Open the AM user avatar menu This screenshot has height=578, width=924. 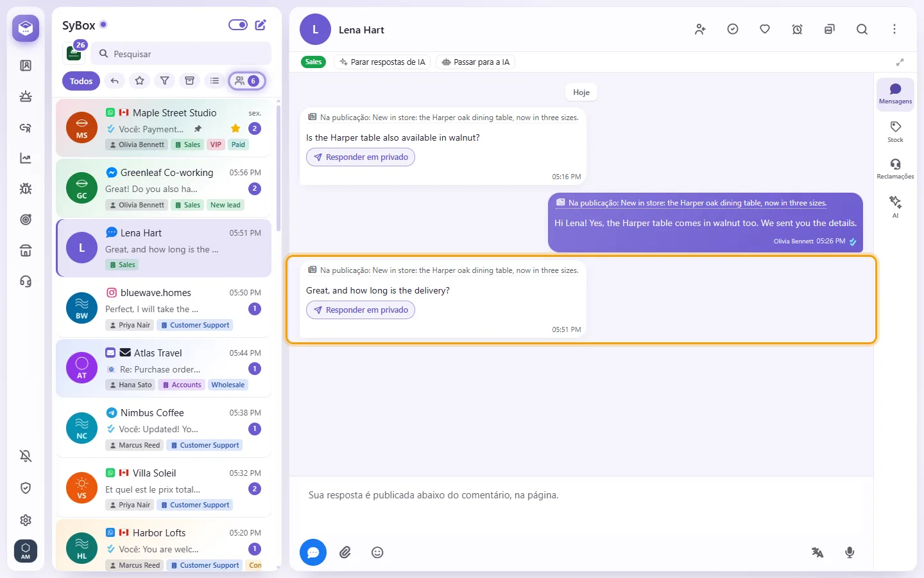[x=26, y=551]
